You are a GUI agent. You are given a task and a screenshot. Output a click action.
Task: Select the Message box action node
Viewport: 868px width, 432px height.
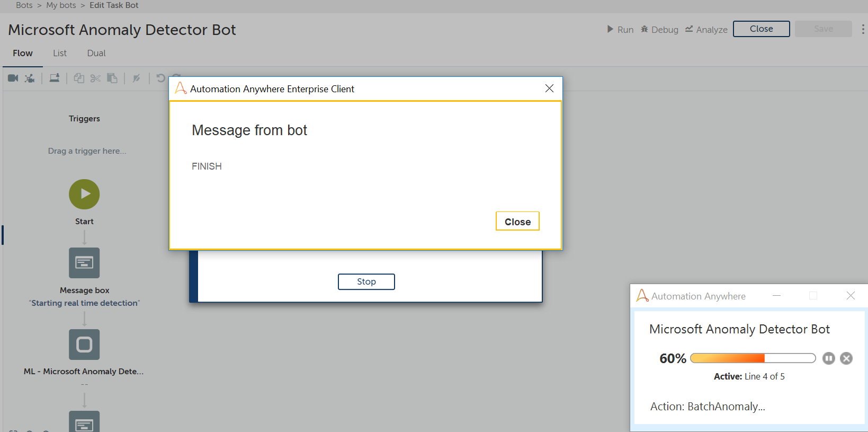click(84, 263)
